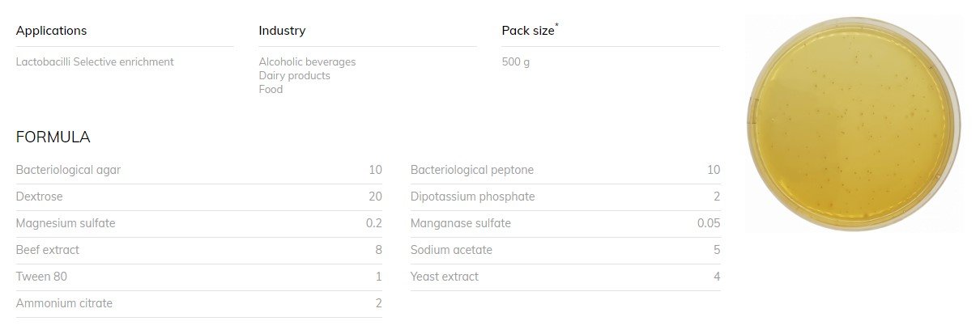Click the Dairy products industry entry
Viewport: 980px width, 334px height.
(295, 75)
